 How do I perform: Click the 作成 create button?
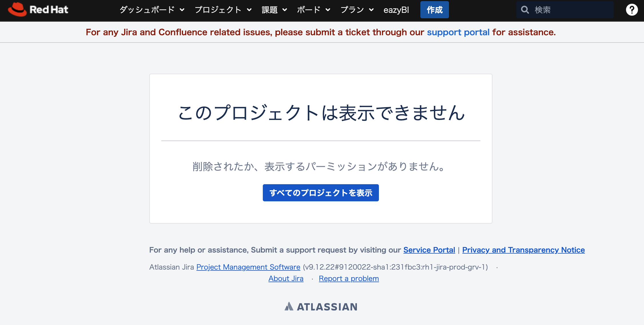(434, 10)
